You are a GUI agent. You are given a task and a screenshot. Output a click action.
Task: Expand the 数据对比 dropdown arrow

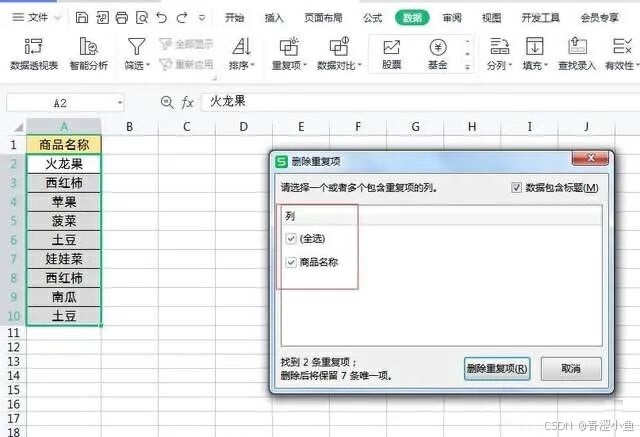pyautogui.click(x=360, y=65)
